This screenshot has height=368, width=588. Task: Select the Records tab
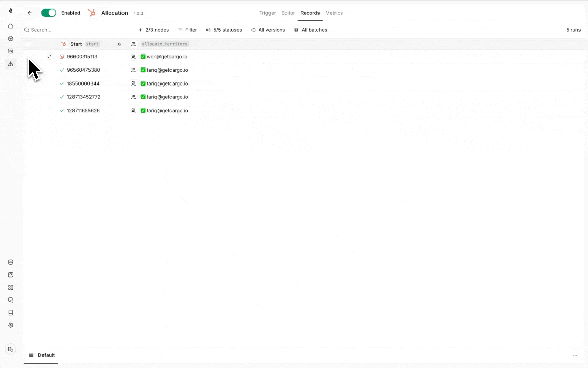310,13
